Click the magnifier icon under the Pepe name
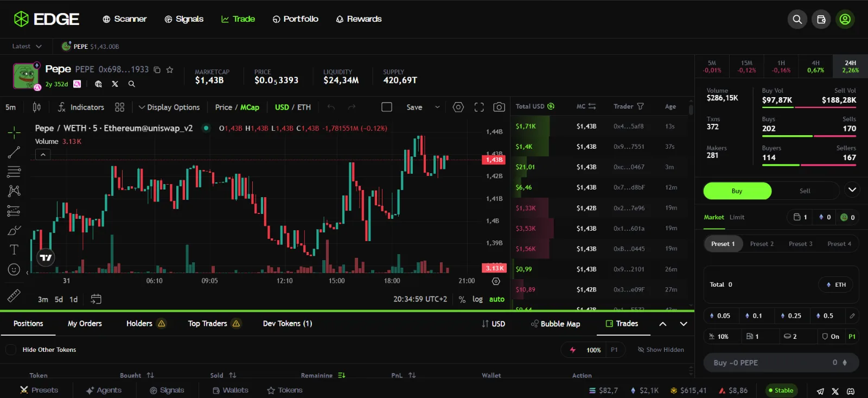This screenshot has height=398, width=868. pos(131,84)
